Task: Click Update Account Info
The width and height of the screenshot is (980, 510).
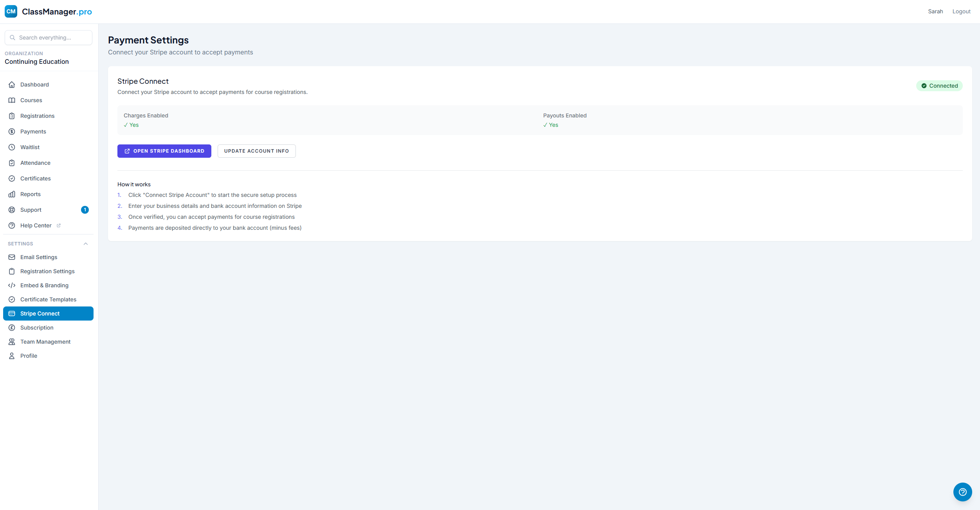Action: [256, 151]
